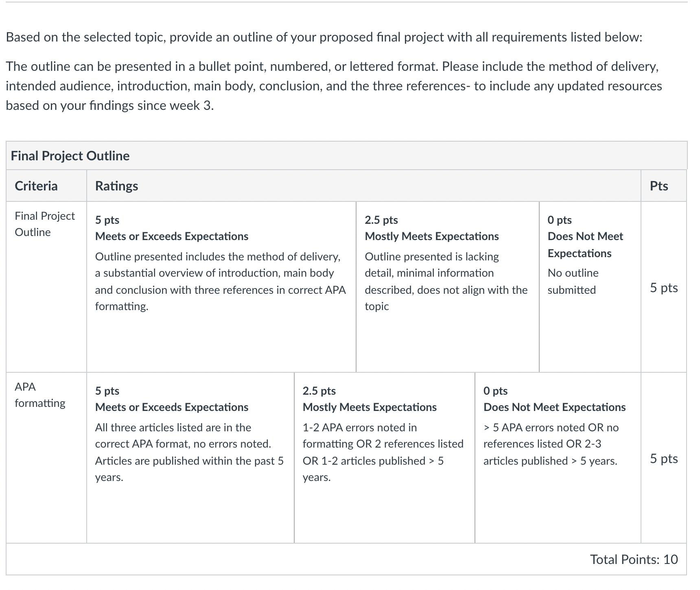Select 2.5 pts Mostly Meets outline rating
This screenshot has width=700, height=590.
[x=447, y=287]
